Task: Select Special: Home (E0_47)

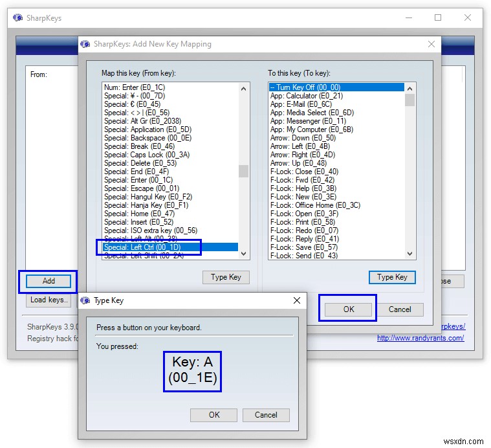Action: (170, 214)
